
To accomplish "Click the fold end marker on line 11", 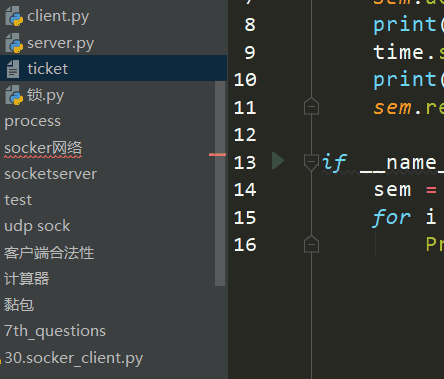I will coord(311,106).
